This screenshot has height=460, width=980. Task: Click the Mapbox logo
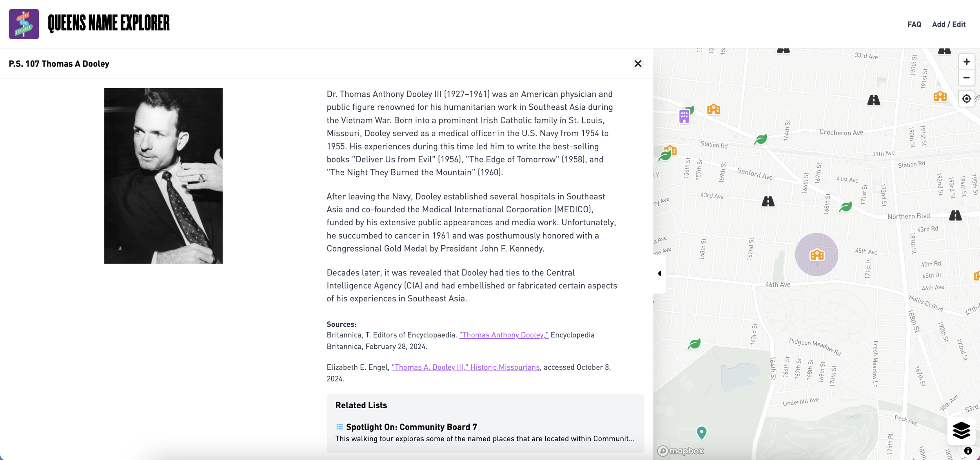tap(681, 451)
